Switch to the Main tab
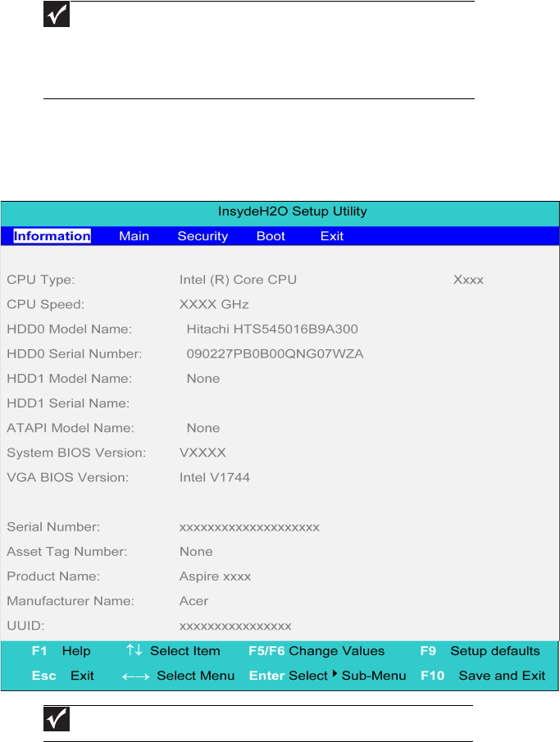The height and width of the screenshot is (742, 560). (134, 236)
